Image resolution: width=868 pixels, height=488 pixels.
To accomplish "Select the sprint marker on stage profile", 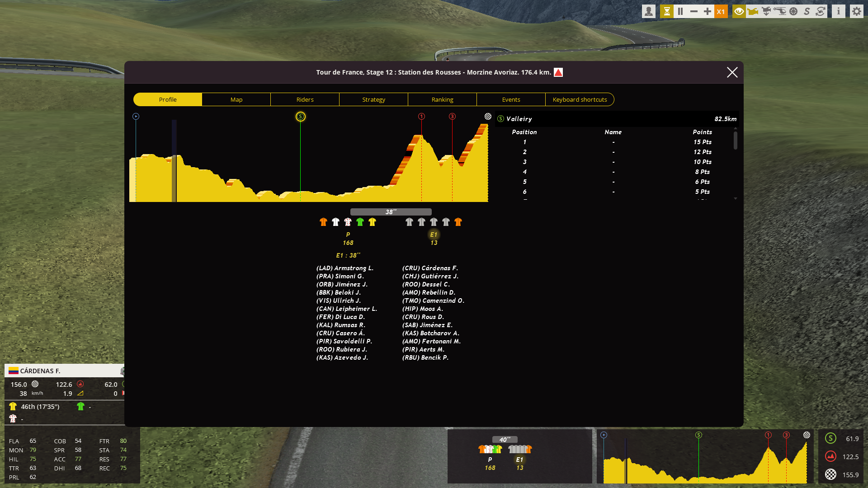I will 301,117.
